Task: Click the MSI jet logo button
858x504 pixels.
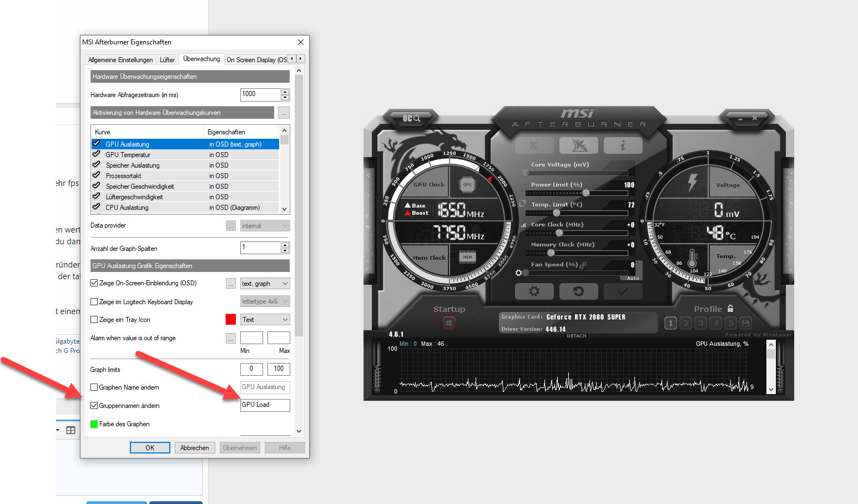Action: click(x=578, y=145)
